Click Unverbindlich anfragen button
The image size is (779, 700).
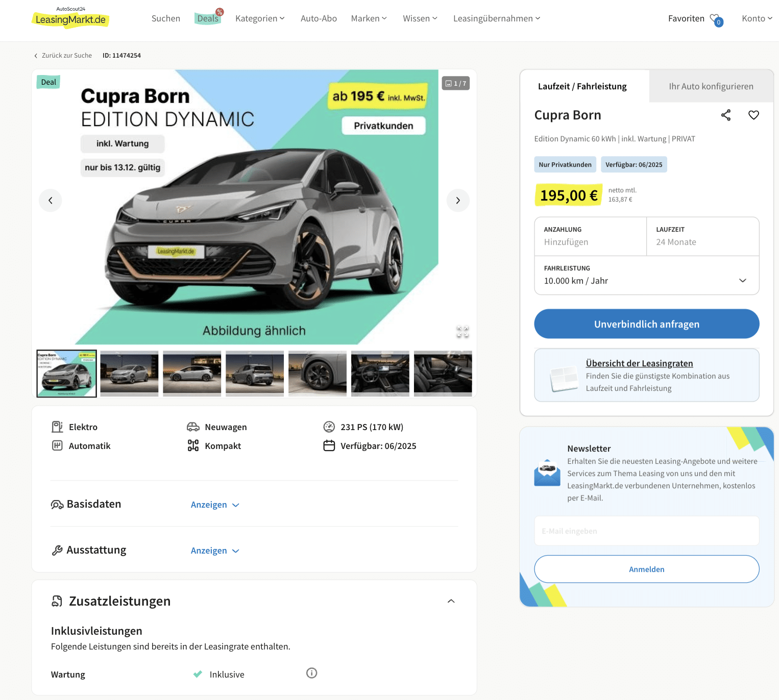646,324
